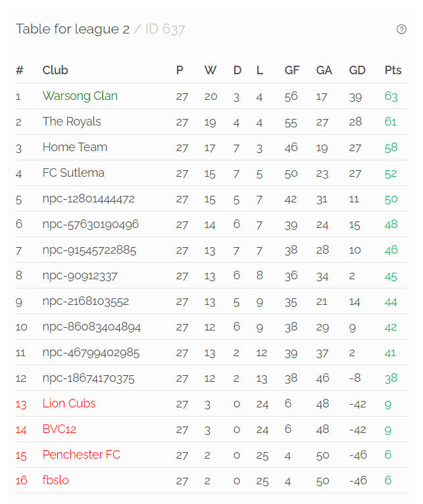The width and height of the screenshot is (423, 504).
Task: Open club npc-46799402985
Action: 91,353
